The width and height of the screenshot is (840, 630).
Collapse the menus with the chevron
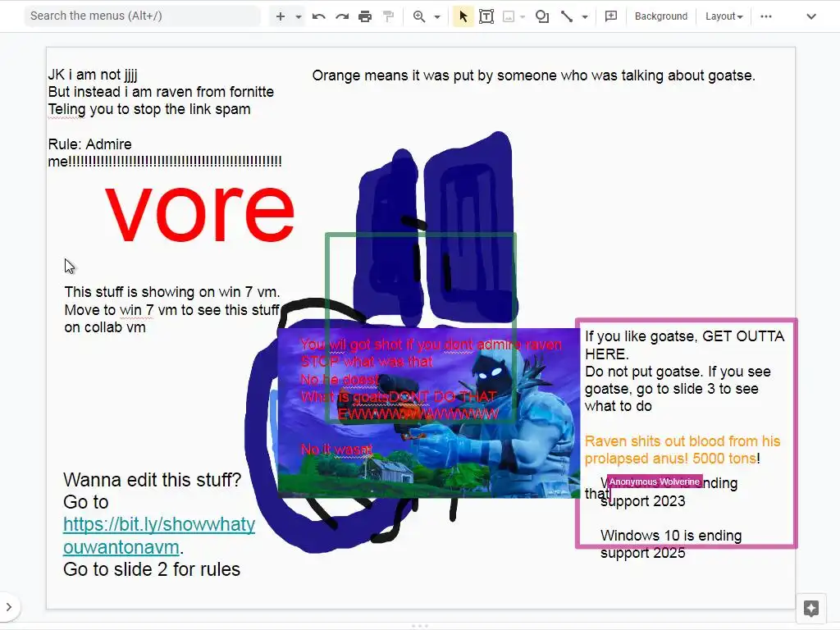811,16
